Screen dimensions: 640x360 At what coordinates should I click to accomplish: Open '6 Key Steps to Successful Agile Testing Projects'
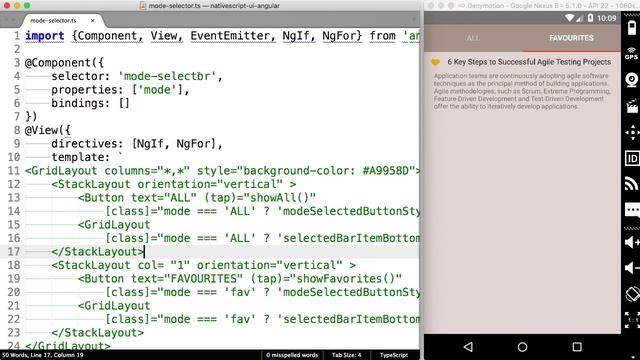coord(529,62)
